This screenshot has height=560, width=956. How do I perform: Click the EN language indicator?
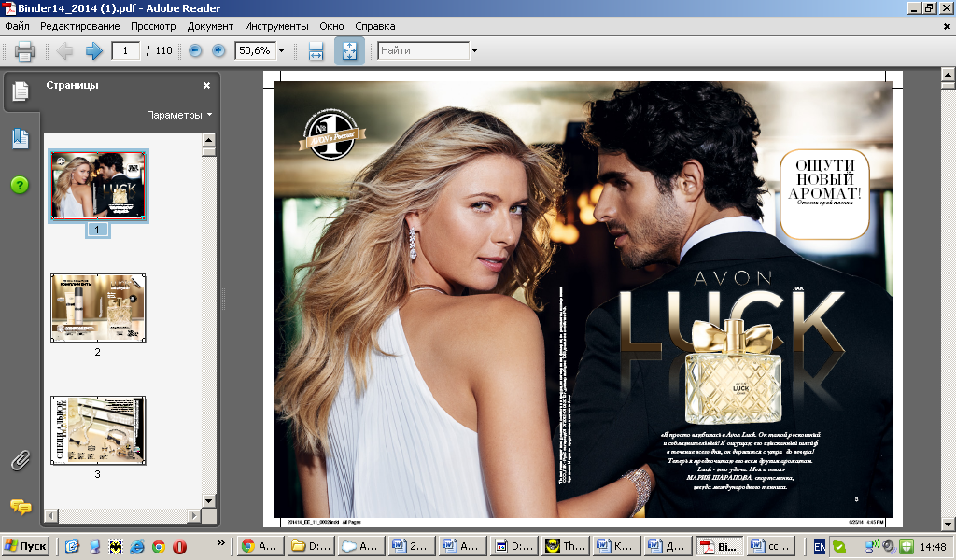click(x=820, y=547)
